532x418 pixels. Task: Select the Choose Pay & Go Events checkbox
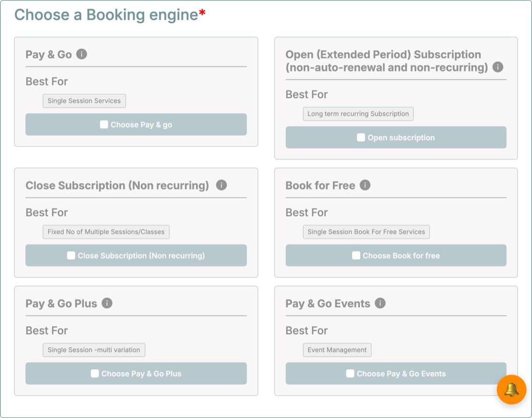(x=350, y=373)
